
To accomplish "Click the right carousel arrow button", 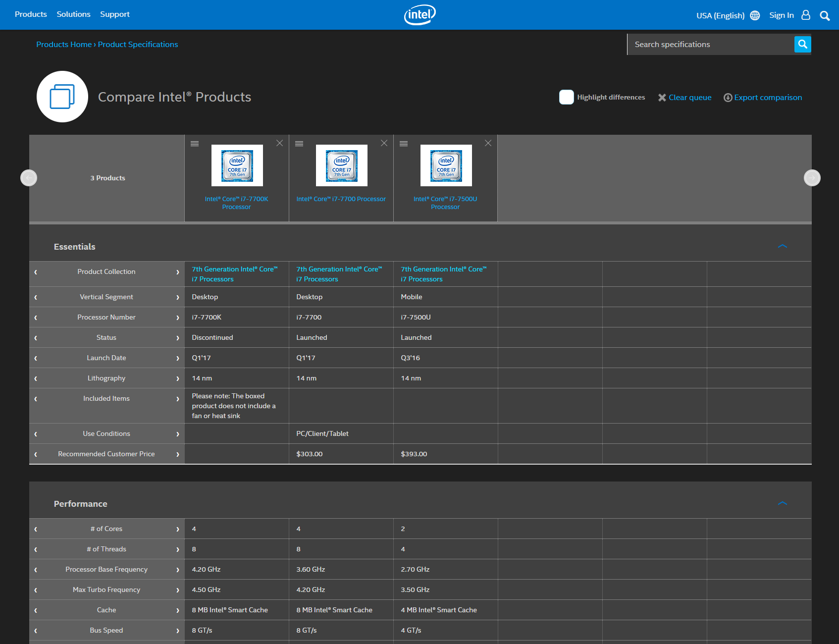I will (x=812, y=178).
